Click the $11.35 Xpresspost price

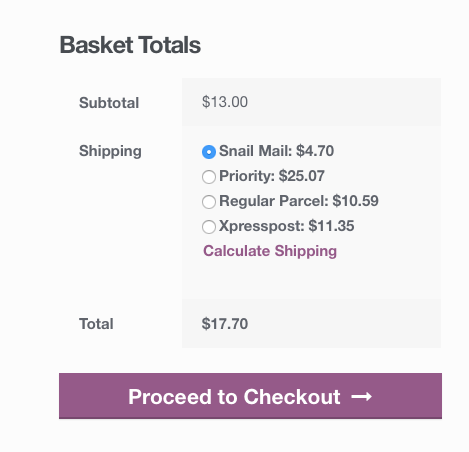pos(331,226)
